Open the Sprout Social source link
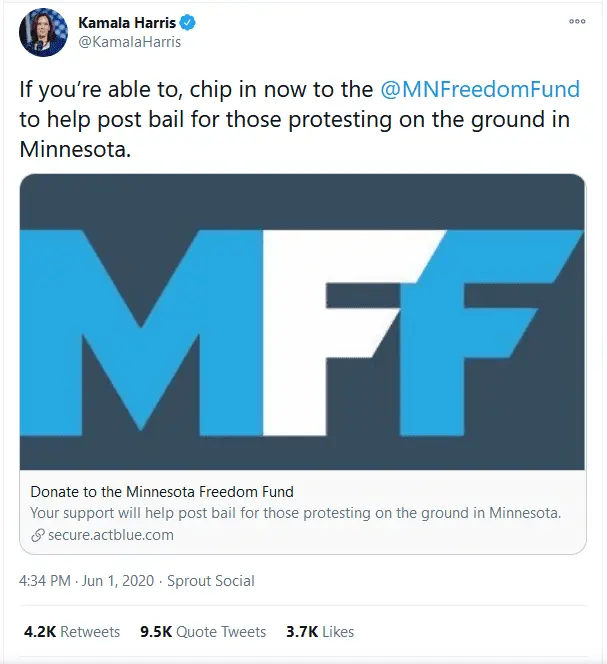Screen dimensions: 607x664 pos(210,581)
